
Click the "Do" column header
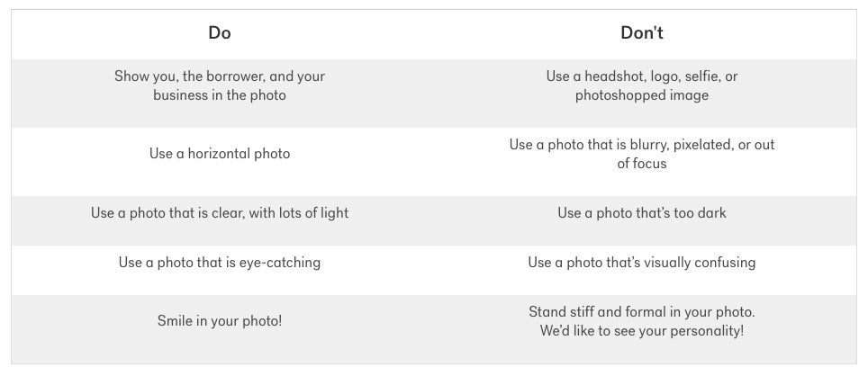pos(220,33)
